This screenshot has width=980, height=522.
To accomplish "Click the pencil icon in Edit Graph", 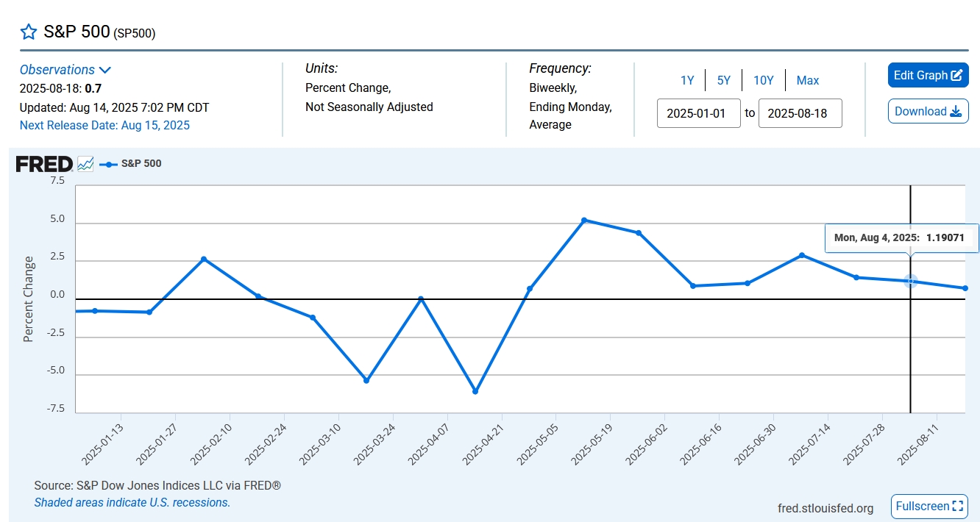I will pyautogui.click(x=956, y=76).
